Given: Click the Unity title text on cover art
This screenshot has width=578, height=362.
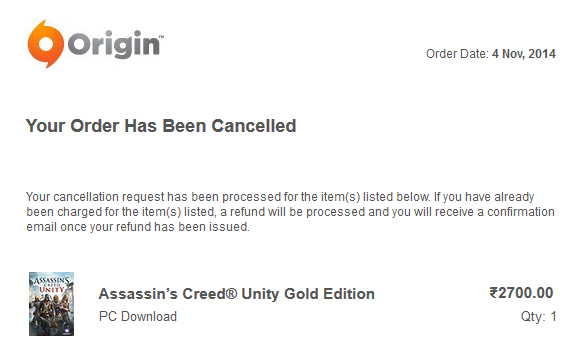Looking at the screenshot, I should click(51, 289).
